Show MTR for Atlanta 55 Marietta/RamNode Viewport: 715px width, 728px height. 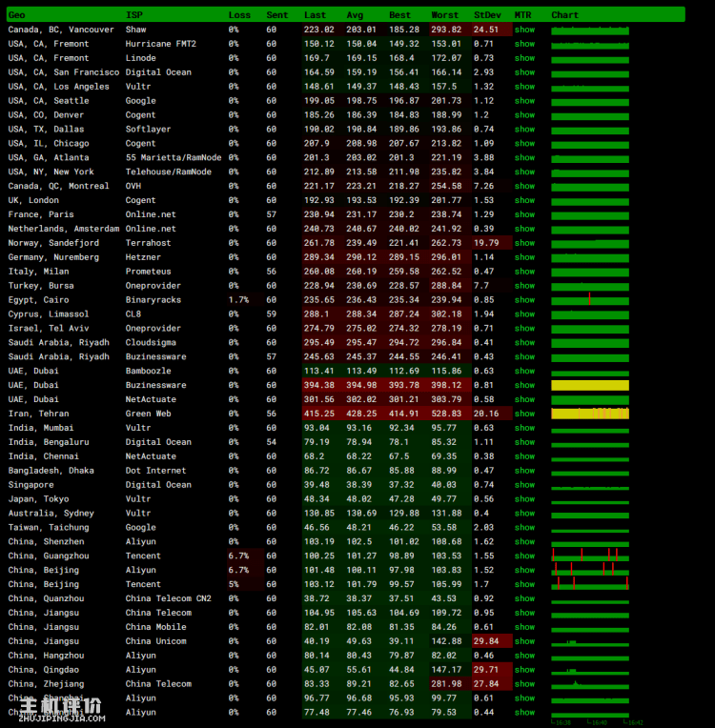(x=524, y=158)
